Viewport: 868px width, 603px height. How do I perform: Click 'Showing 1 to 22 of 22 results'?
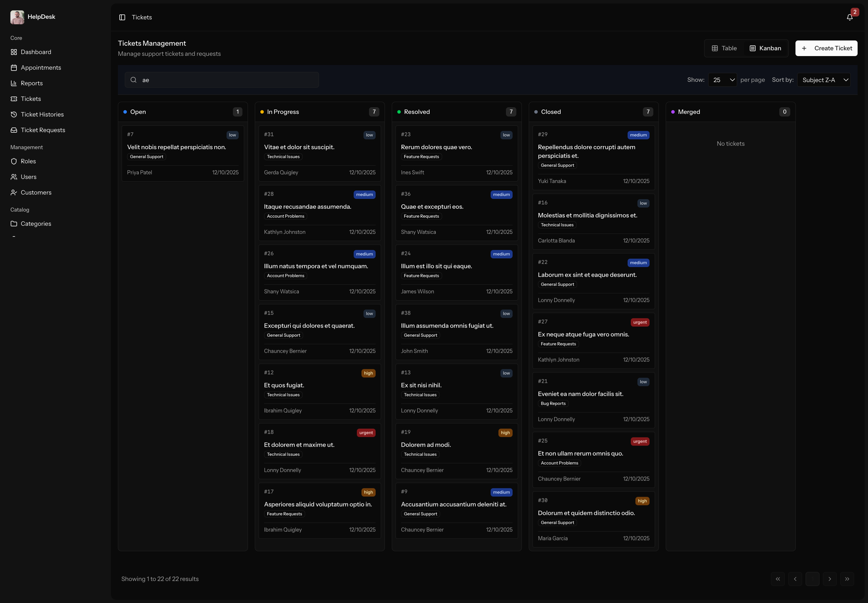(x=160, y=579)
